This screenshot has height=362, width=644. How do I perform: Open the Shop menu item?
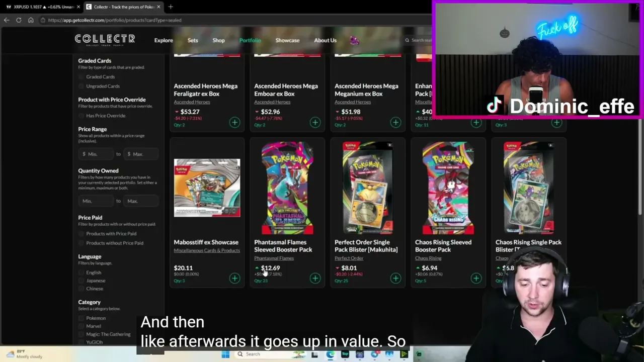click(x=218, y=40)
